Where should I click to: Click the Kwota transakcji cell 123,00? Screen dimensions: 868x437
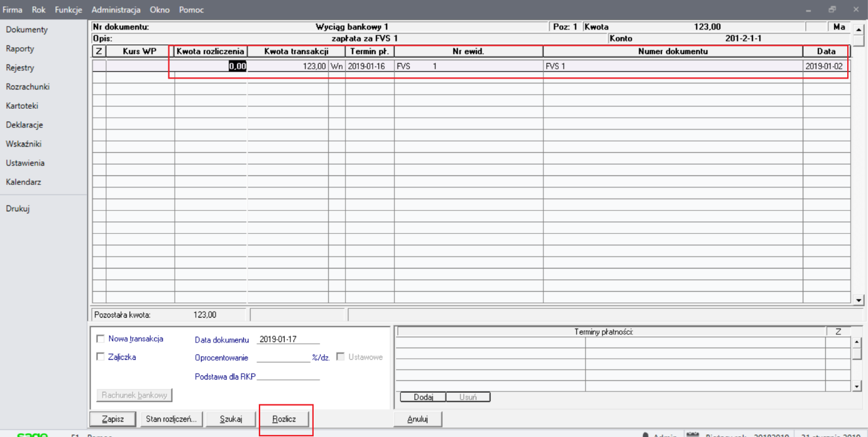(x=288, y=65)
